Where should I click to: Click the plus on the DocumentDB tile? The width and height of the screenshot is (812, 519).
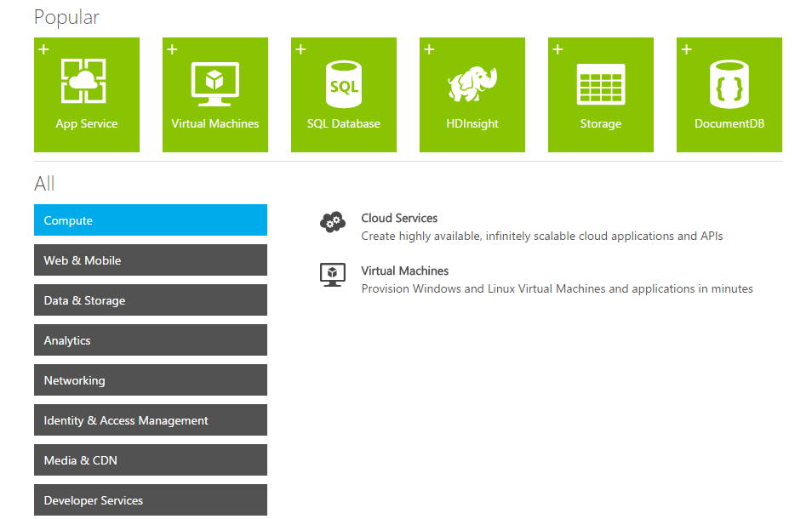686,49
